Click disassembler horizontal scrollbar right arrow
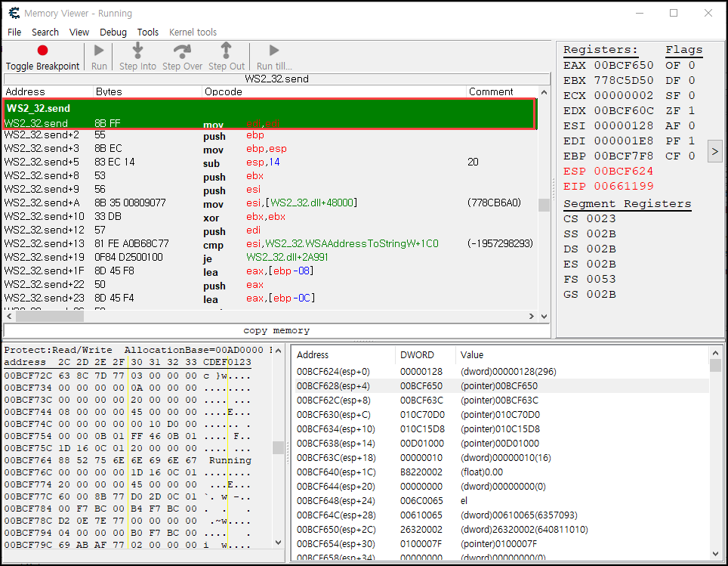This screenshot has width=728, height=566. point(532,317)
